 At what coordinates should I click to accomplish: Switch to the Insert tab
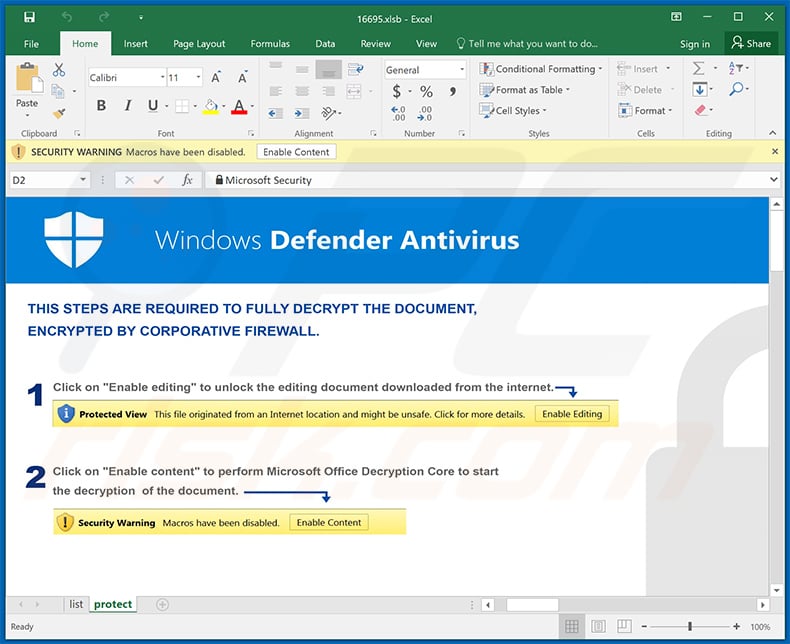[136, 44]
